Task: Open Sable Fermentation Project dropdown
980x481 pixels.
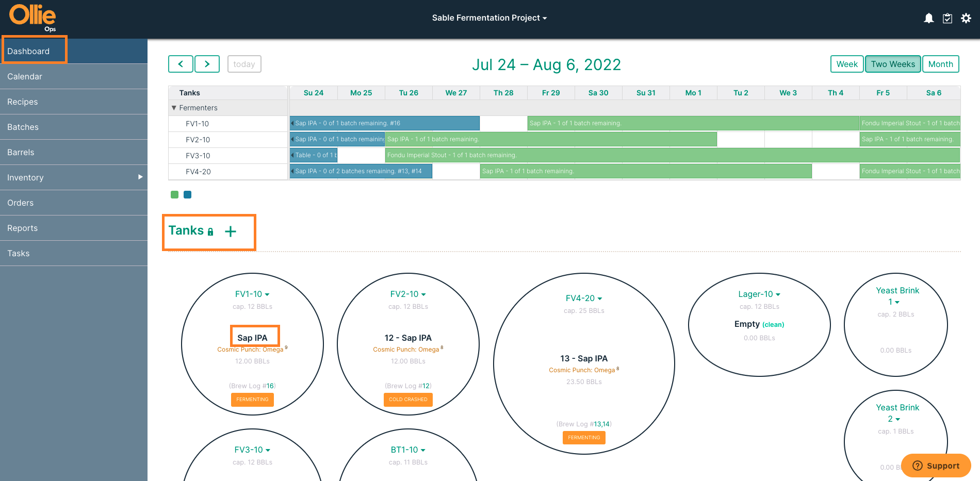Action: (489, 18)
